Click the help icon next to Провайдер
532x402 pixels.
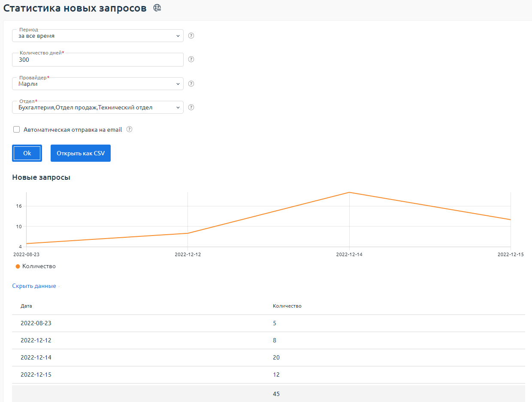(191, 84)
